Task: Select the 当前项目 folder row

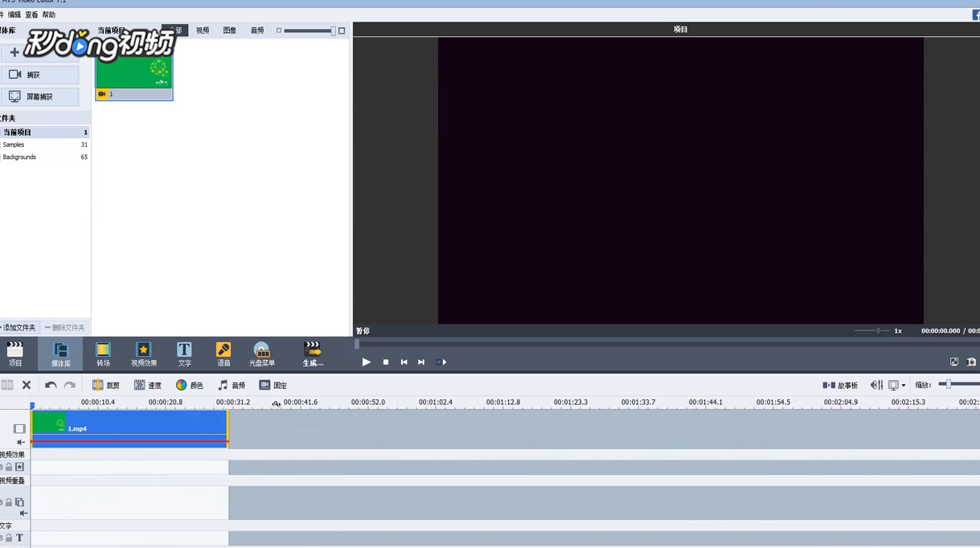Action: [x=45, y=132]
